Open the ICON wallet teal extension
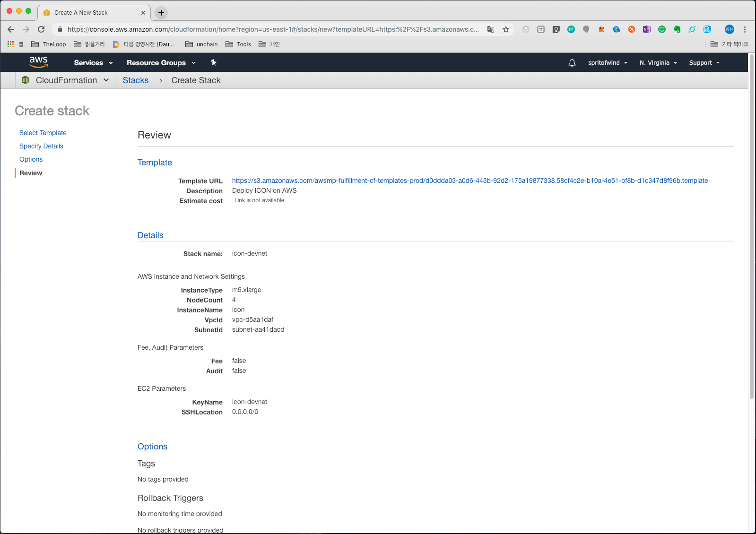756x534 pixels. coord(692,29)
